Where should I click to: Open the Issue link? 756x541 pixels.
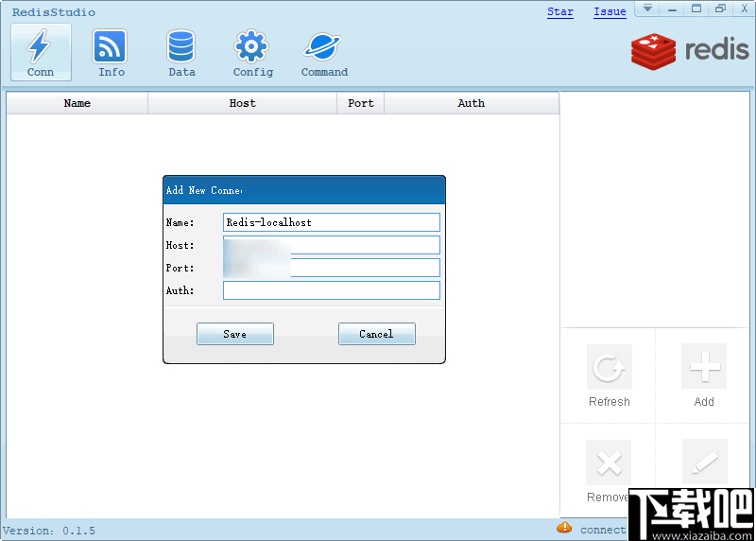coord(610,11)
